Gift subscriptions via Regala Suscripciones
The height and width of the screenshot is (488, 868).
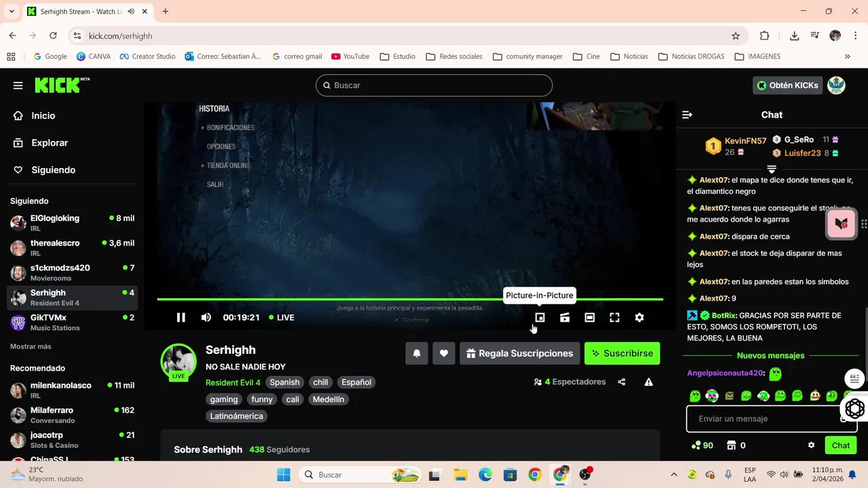pos(520,353)
